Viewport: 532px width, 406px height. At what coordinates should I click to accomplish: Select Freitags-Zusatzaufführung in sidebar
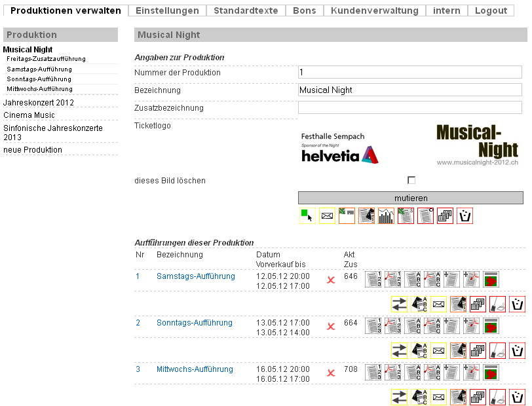pos(46,59)
